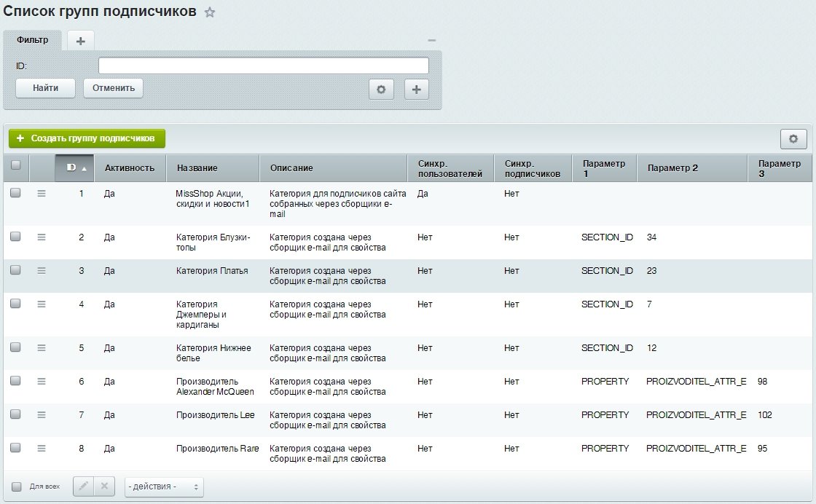Click 'Да' in Синхр. пользователей column

(x=423, y=194)
